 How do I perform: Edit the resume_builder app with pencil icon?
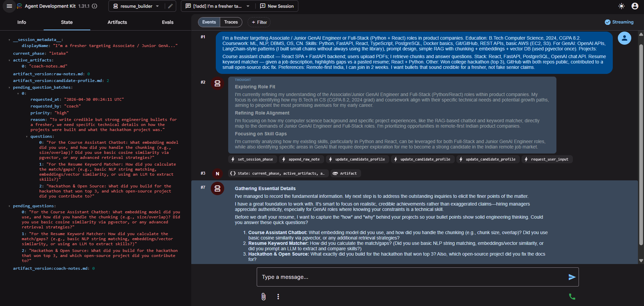click(170, 6)
